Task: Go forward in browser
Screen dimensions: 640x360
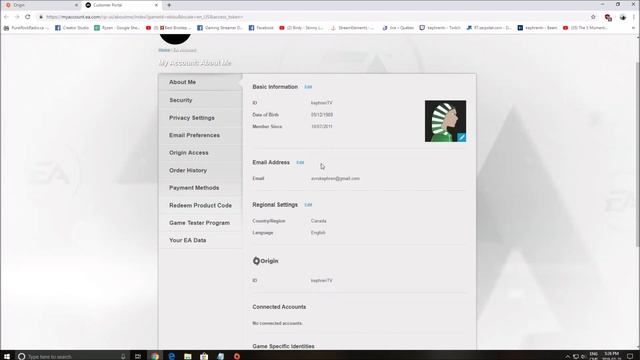Action: [17, 17]
